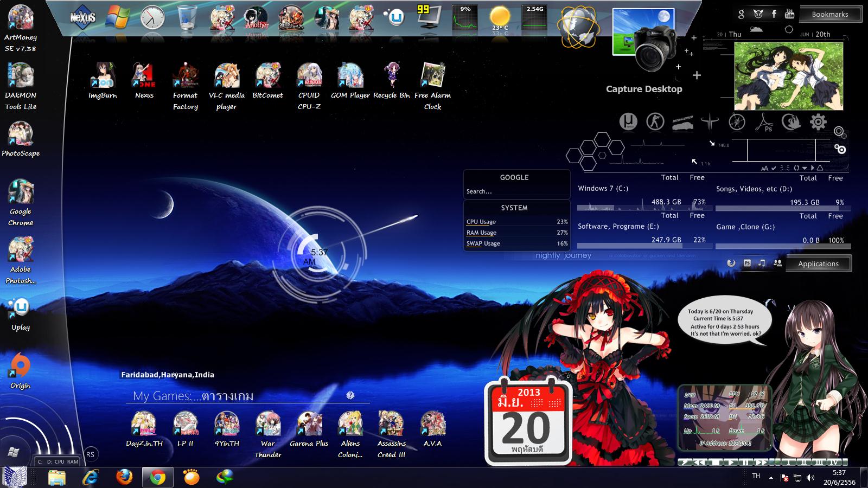Click the YouTube bookmark icon
The width and height of the screenshot is (868, 488).
pos(789,14)
